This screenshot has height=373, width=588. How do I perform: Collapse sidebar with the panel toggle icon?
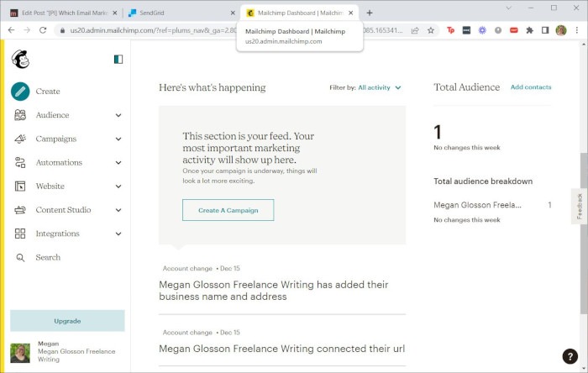(x=118, y=60)
